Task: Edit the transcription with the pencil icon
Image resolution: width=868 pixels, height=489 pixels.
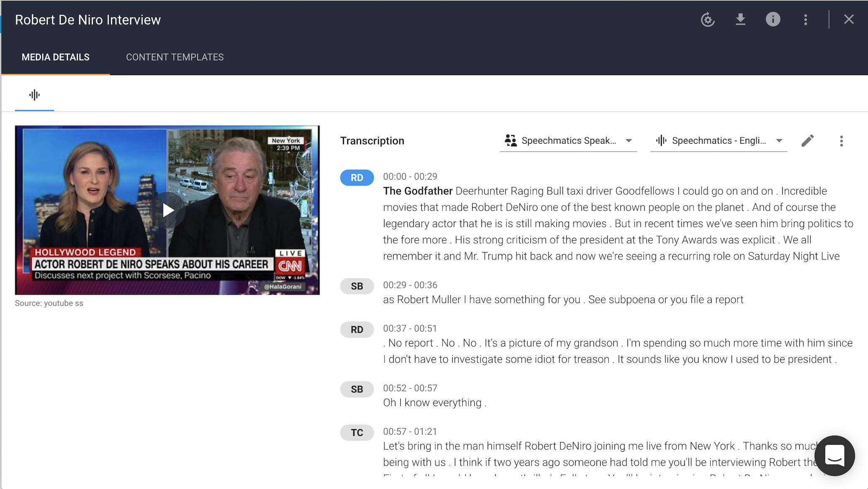Action: 807,141
